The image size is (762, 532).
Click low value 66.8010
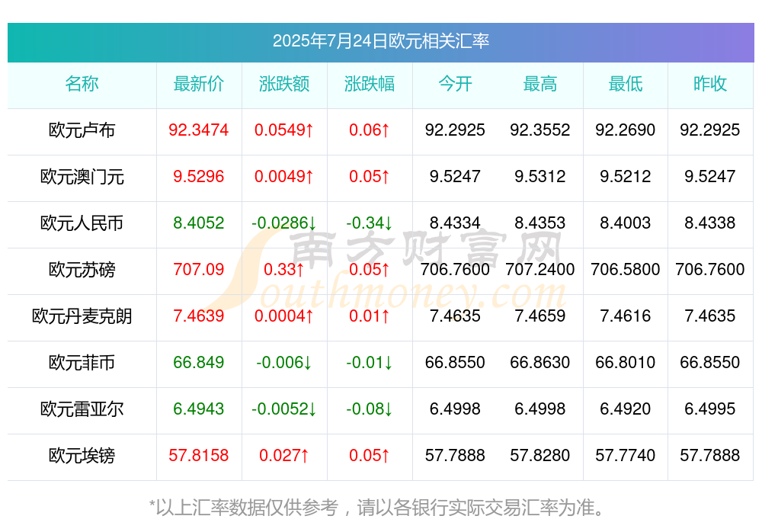click(626, 362)
